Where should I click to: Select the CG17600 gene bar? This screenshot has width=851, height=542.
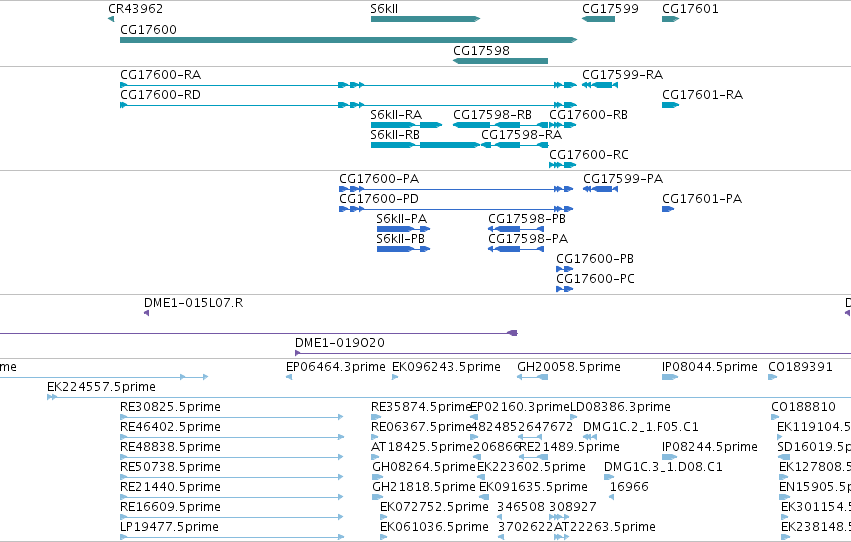pyautogui.click(x=348, y=40)
